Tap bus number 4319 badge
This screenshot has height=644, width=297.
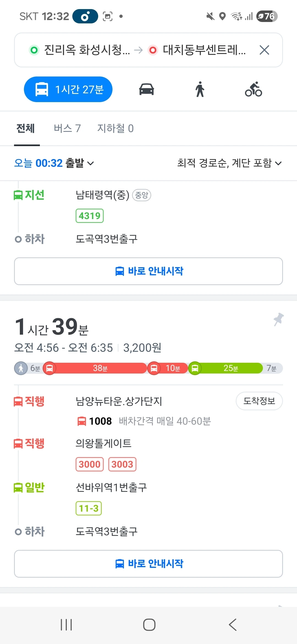click(x=90, y=216)
